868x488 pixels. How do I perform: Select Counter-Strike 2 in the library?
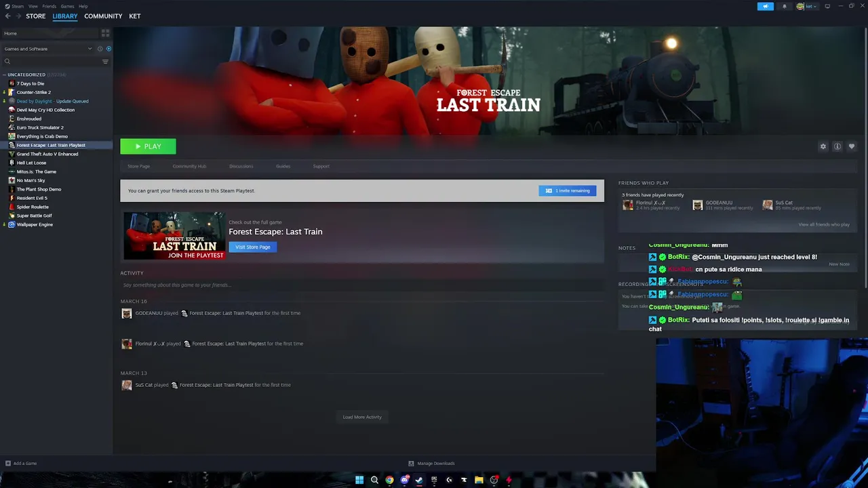[33, 92]
